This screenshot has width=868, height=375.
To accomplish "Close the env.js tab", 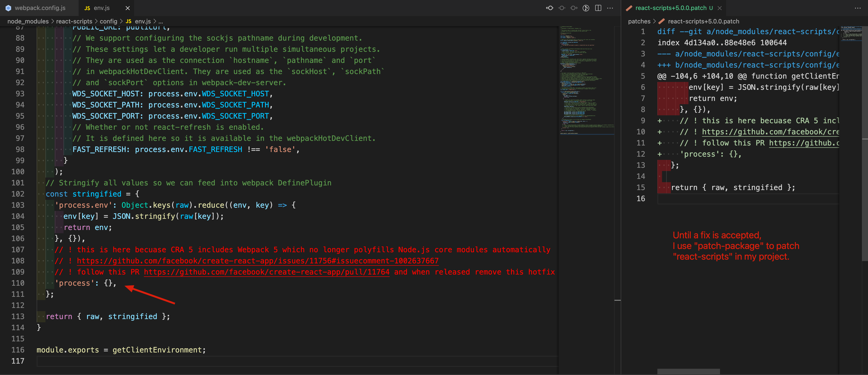I will [128, 8].
